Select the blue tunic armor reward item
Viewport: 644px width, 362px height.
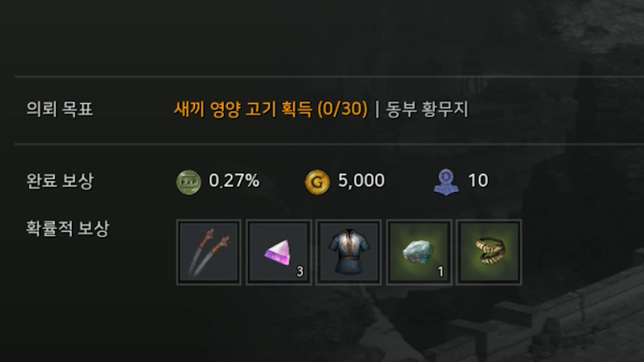pos(349,252)
